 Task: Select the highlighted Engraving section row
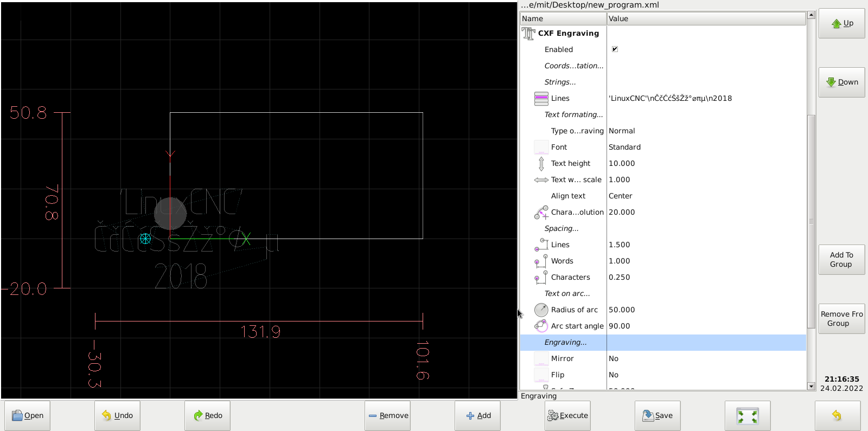663,342
